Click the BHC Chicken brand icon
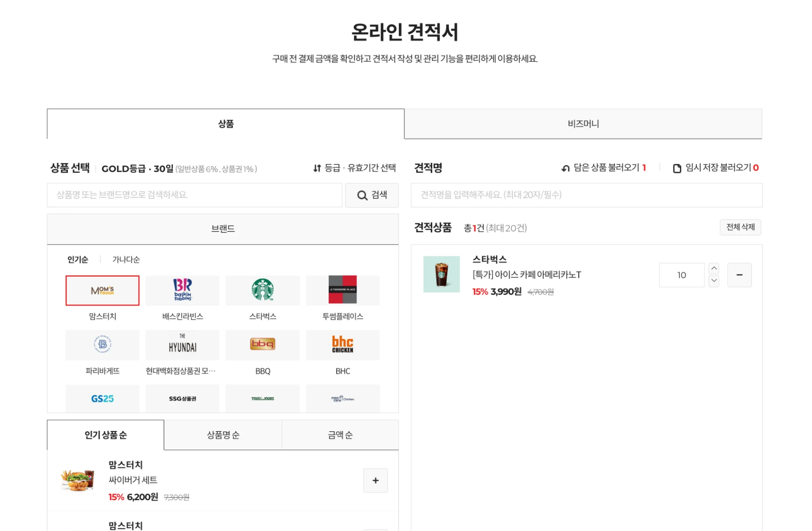 click(x=343, y=345)
